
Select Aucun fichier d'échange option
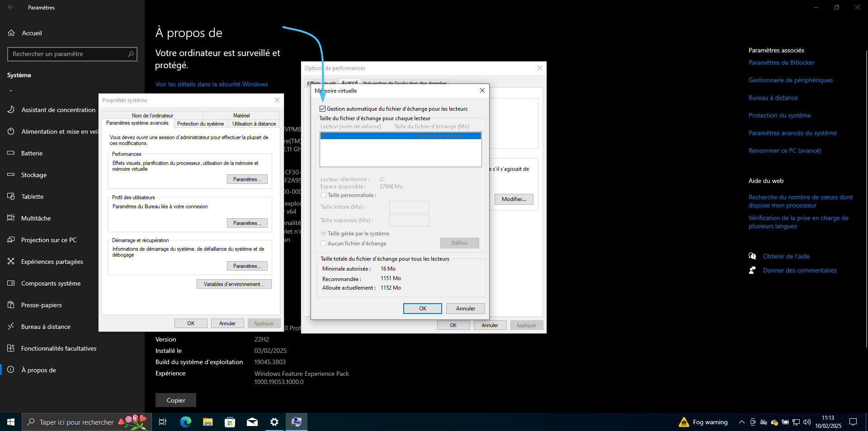(324, 244)
